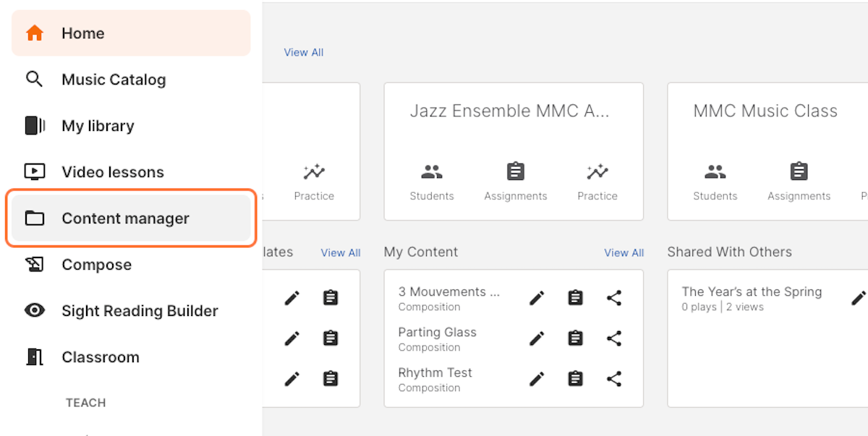Assign the 3 Mouvements composition

pos(576,298)
